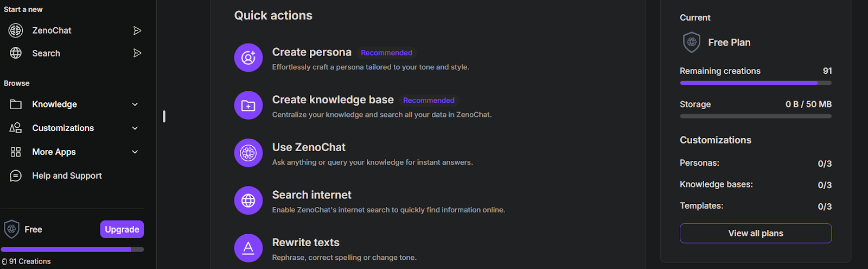Click the Remaining creations progress bar

(x=756, y=83)
